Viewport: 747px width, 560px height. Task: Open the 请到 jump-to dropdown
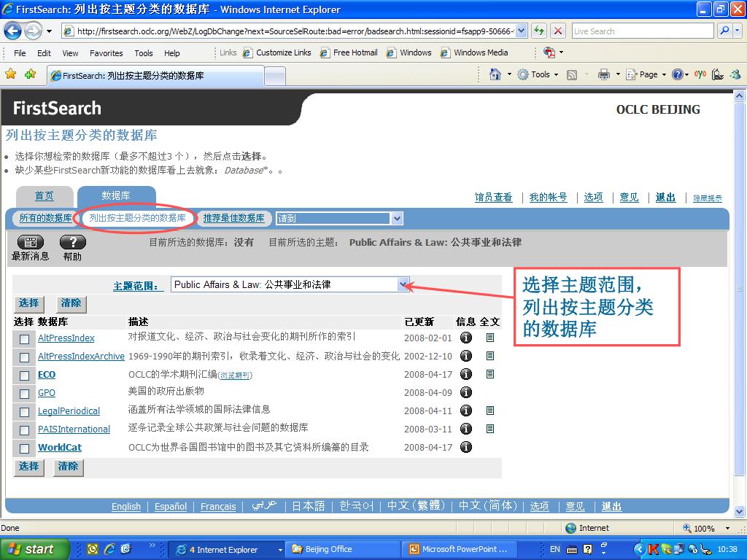(398, 219)
